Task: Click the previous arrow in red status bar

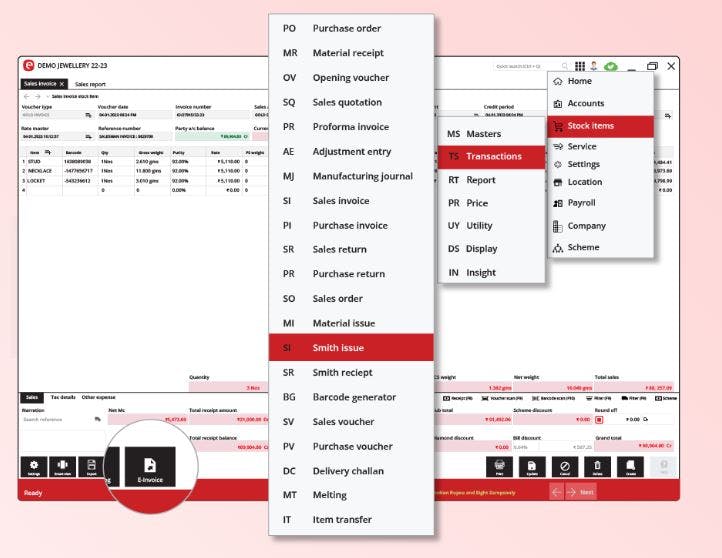Action: (x=556, y=492)
